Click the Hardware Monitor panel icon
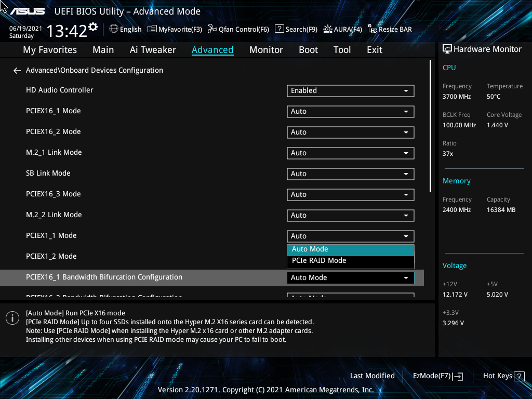 click(x=447, y=49)
